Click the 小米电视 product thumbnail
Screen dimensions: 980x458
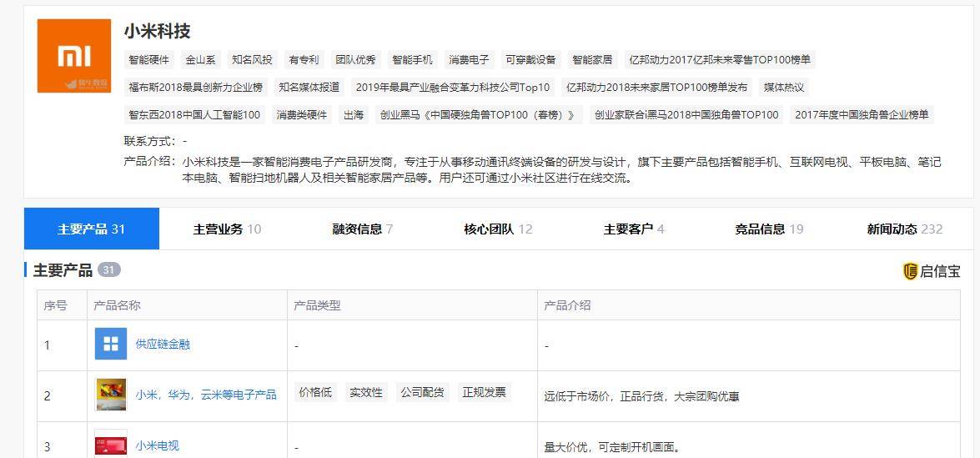click(111, 445)
